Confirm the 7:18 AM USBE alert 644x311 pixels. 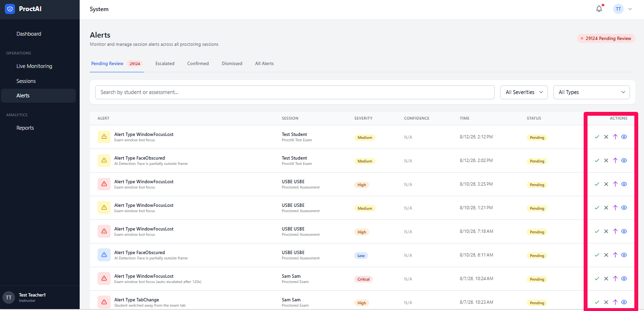[597, 231]
